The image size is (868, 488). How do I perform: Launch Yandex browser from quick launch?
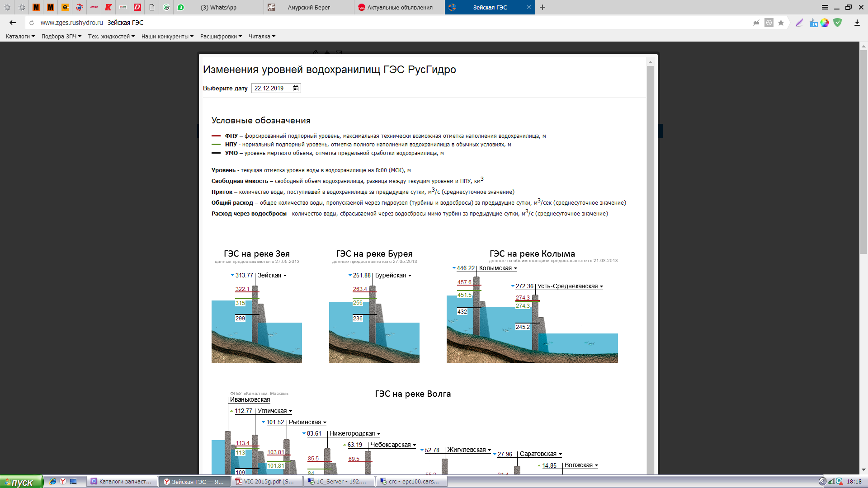63,482
